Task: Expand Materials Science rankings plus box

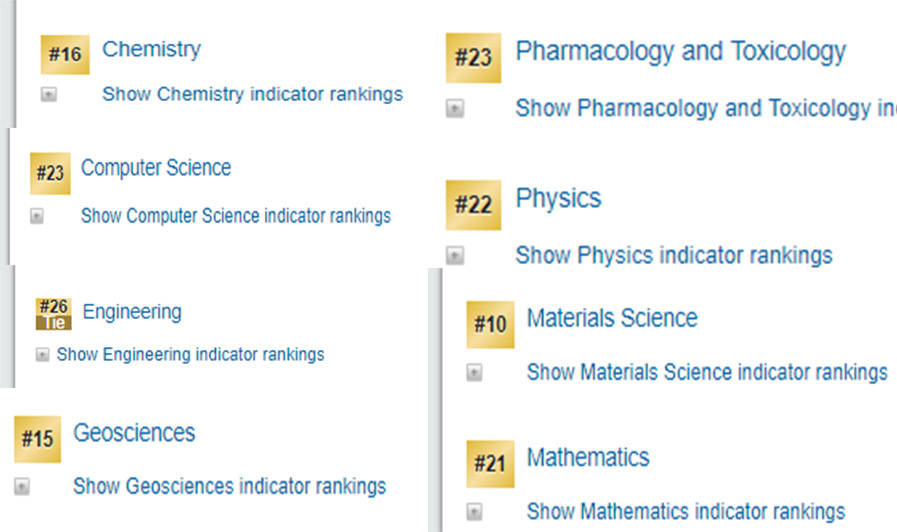Action: coord(475,372)
